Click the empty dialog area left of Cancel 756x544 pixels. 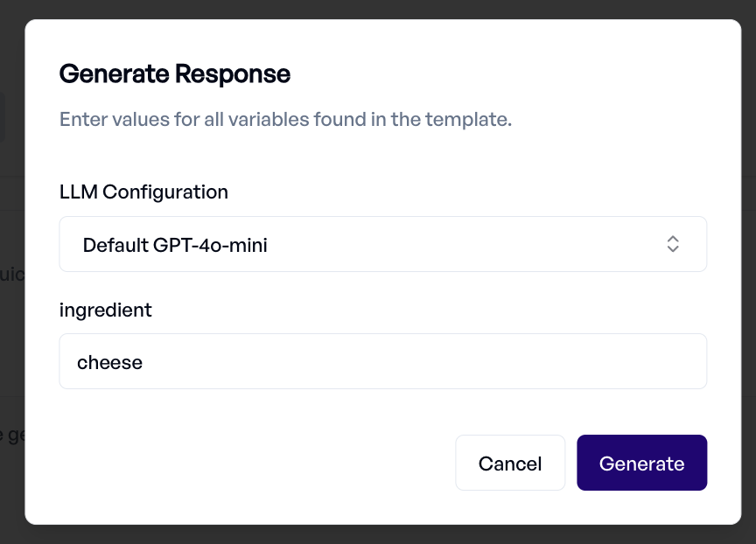[x=255, y=463]
